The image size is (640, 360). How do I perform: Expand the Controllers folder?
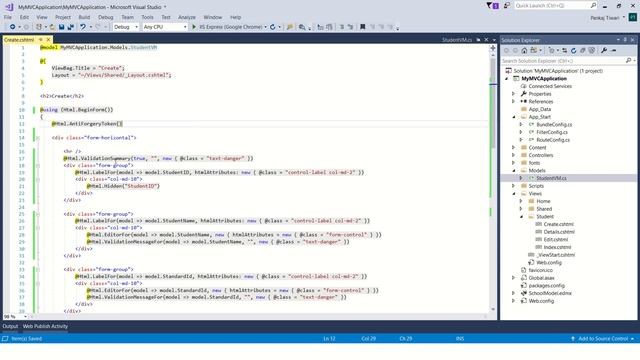[x=514, y=155]
